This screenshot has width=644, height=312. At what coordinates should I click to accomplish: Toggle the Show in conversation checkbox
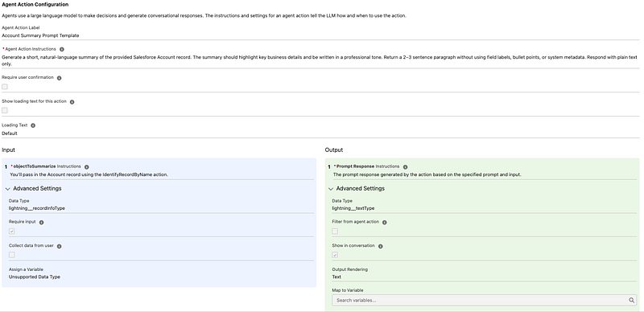click(x=335, y=255)
